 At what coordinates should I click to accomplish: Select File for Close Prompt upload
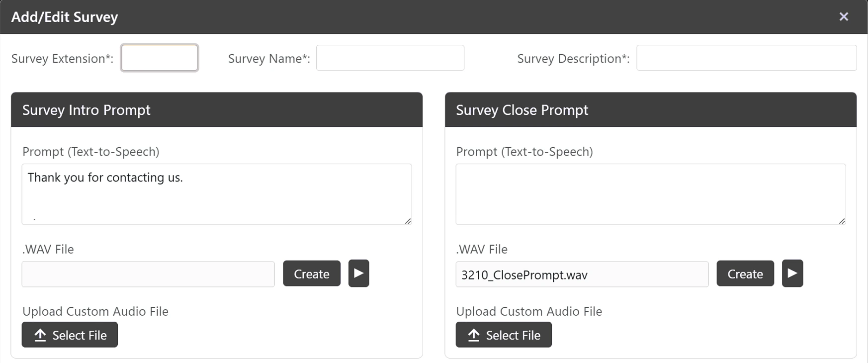click(504, 335)
